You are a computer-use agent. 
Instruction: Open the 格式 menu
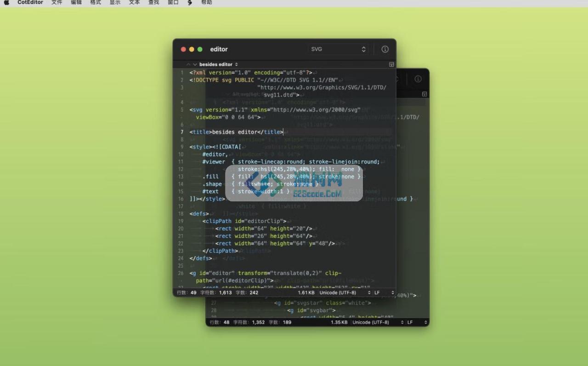point(96,3)
